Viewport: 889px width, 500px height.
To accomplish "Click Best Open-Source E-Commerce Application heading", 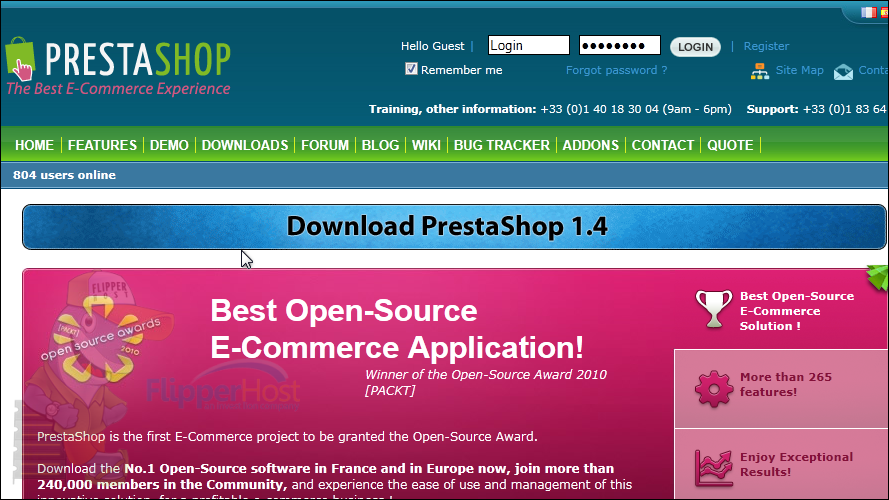I will 397,329.
